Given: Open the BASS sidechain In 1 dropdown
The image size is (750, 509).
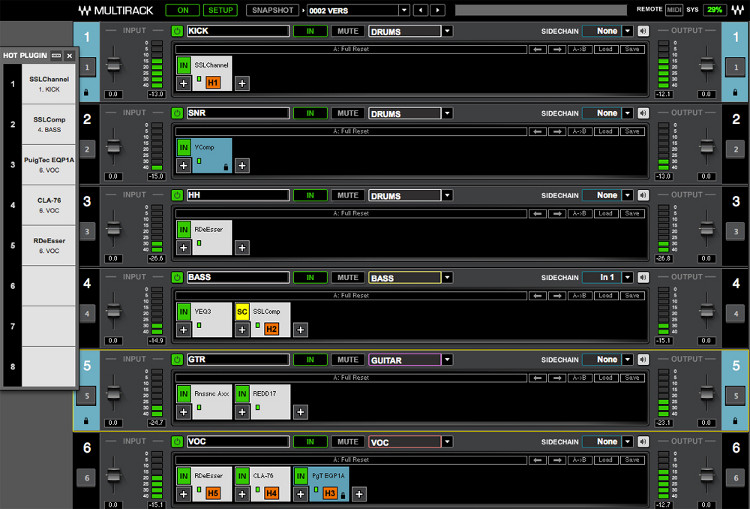Looking at the screenshot, I should [628, 277].
